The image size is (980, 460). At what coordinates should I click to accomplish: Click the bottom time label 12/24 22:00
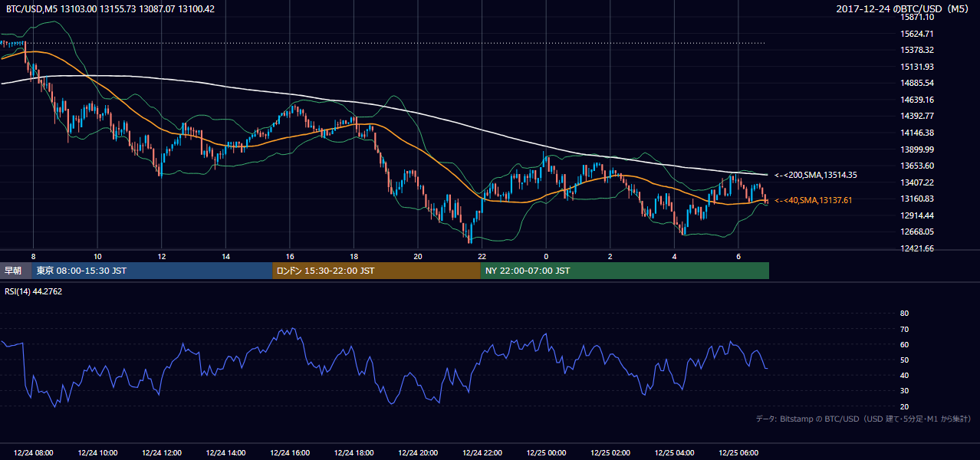482,453
